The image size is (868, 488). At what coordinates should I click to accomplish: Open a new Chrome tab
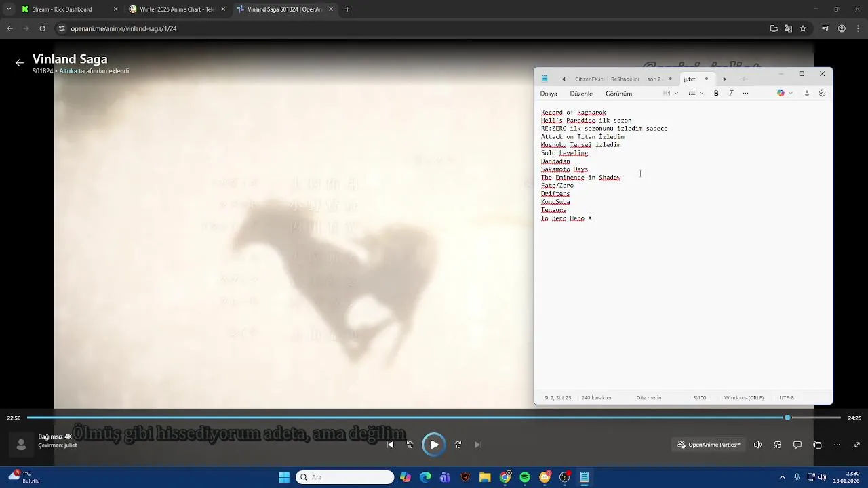(347, 9)
